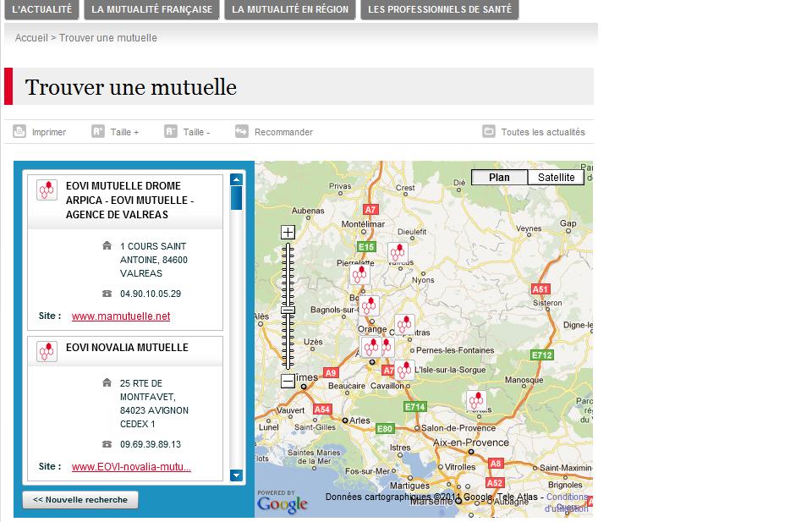Image resolution: width=812 pixels, height=522 pixels.
Task: Click 'Trouver une mutuelle' breadcrumb entry
Action: point(107,38)
